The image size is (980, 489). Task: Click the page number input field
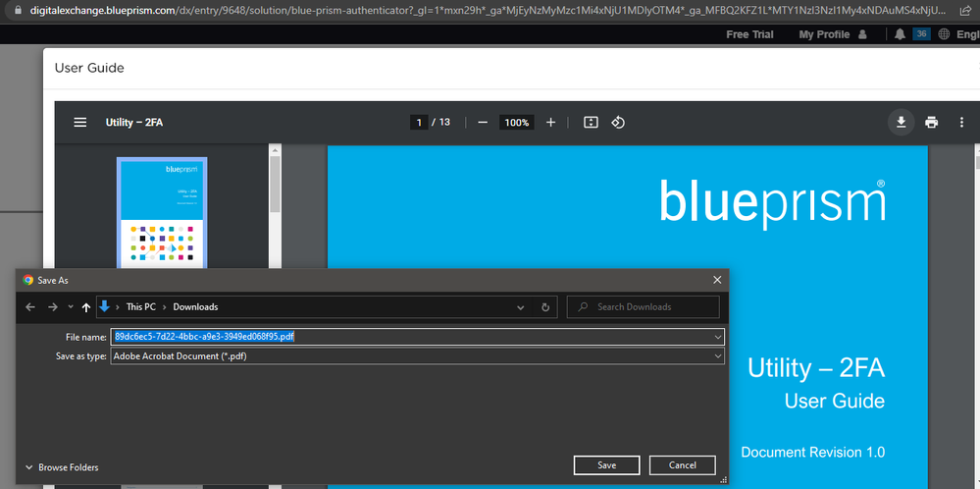click(419, 123)
